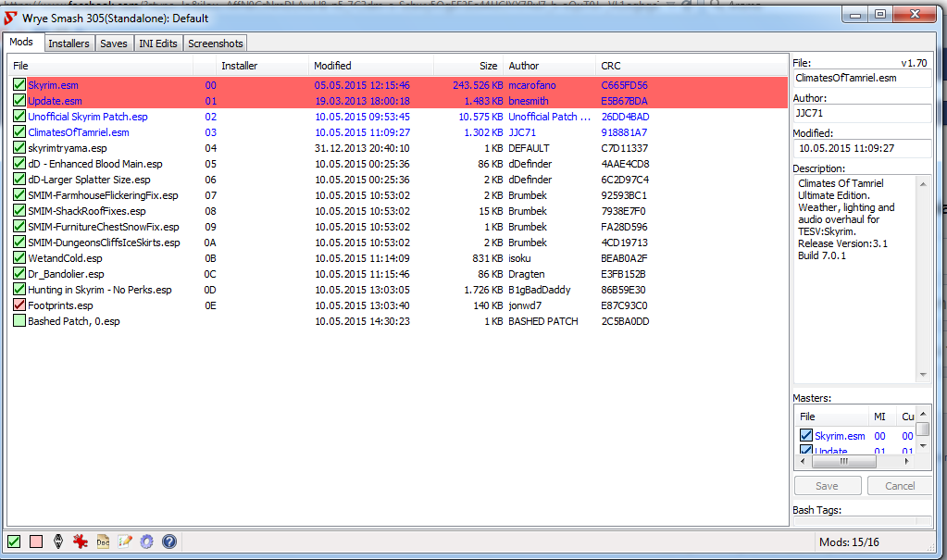
Task: Open the Screenshots tab
Action: click(x=216, y=44)
